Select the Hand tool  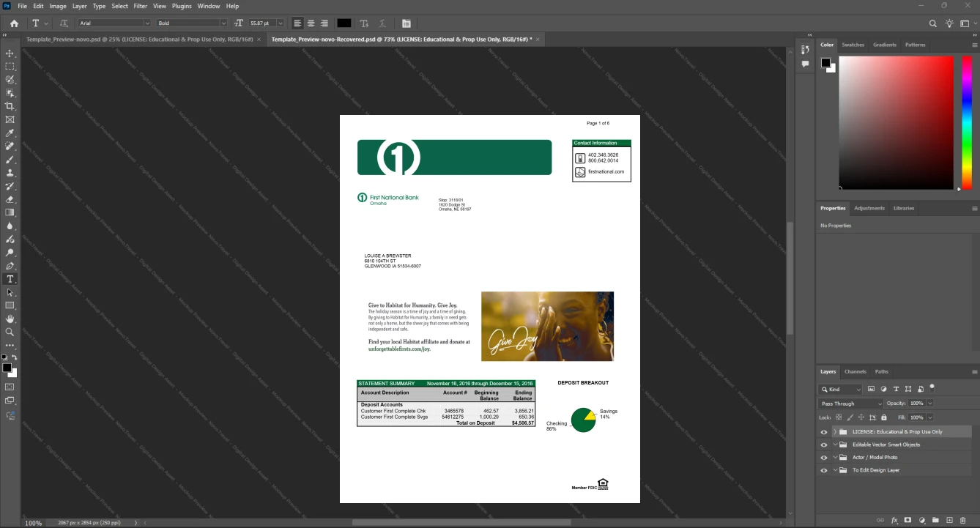pos(10,319)
